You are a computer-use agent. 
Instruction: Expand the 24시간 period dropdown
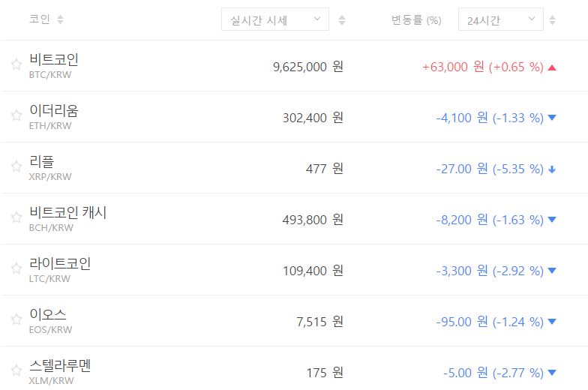(x=500, y=19)
